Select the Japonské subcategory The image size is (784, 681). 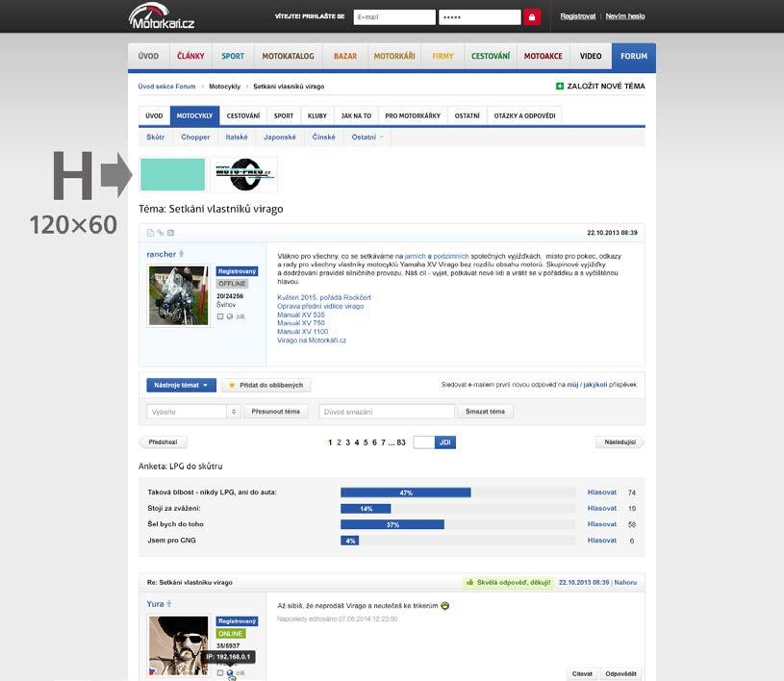(280, 137)
